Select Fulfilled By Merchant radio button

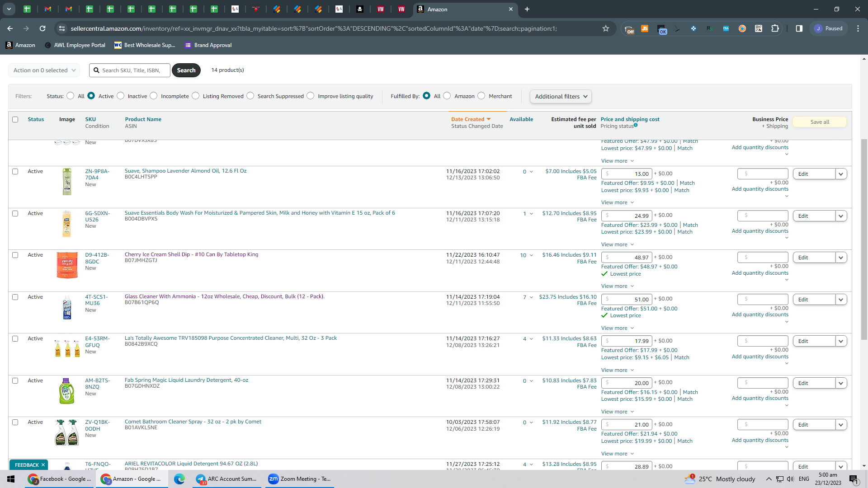[x=481, y=96]
